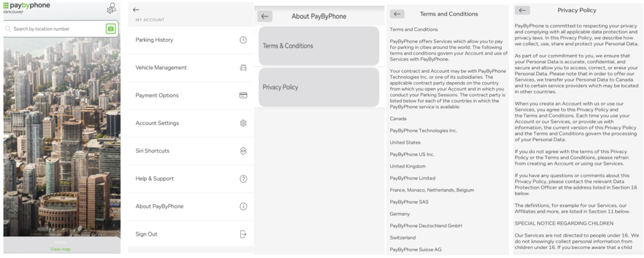The width and height of the screenshot is (644, 258).
Task: Go back from Privacy Policy screen
Action: pos(522,10)
